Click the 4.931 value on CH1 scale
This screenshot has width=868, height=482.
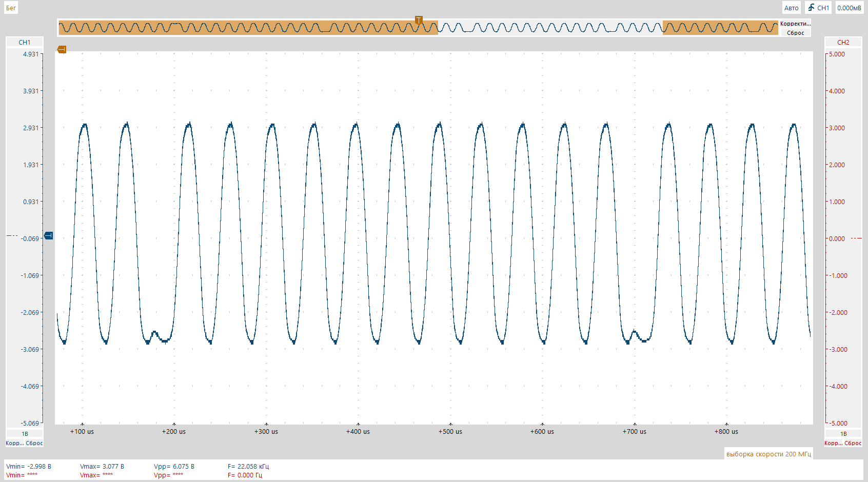pos(31,54)
